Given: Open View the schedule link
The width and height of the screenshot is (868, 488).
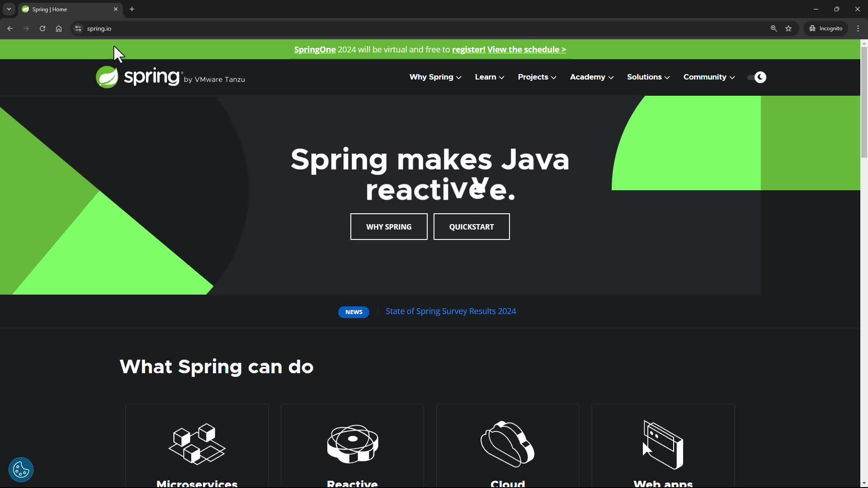Looking at the screenshot, I should (x=527, y=50).
